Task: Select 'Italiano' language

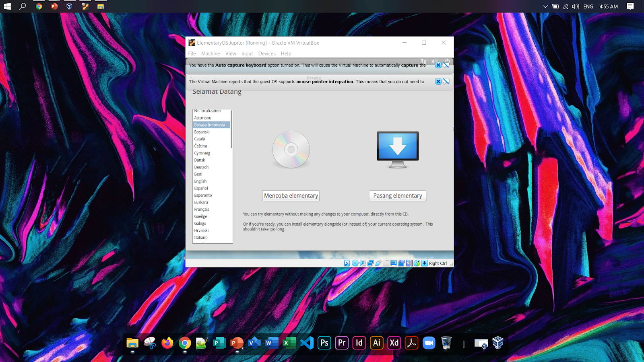Action: (211, 238)
